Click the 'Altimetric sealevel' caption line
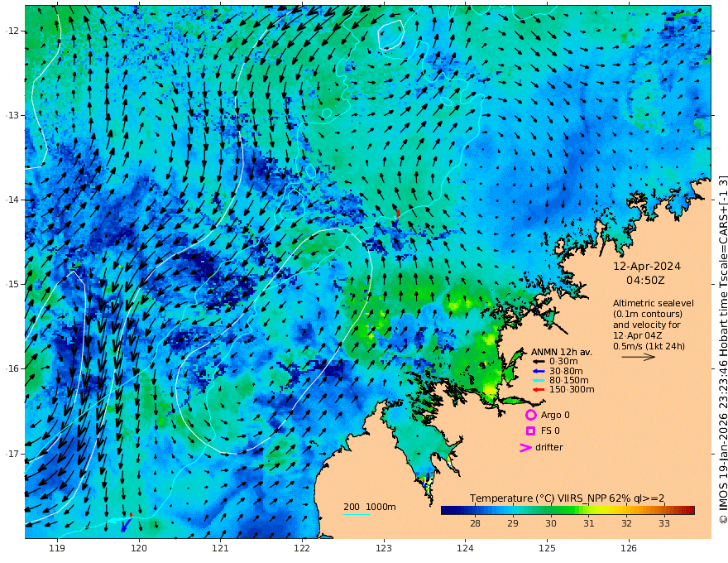 click(x=654, y=303)
